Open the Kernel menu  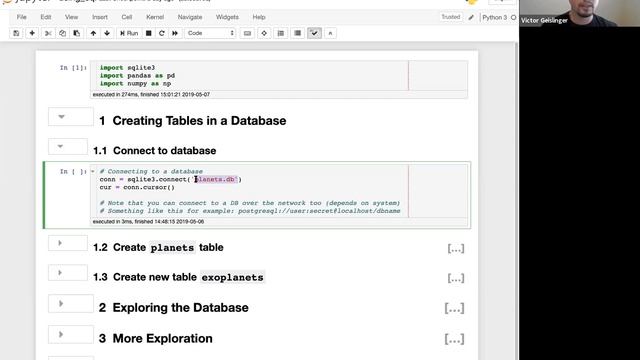(155, 17)
